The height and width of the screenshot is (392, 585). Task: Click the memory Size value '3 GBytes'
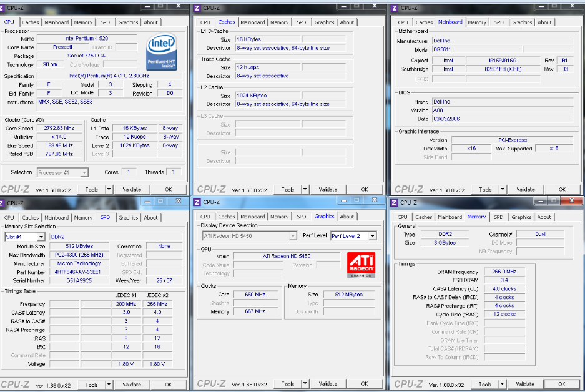pyautogui.click(x=445, y=243)
